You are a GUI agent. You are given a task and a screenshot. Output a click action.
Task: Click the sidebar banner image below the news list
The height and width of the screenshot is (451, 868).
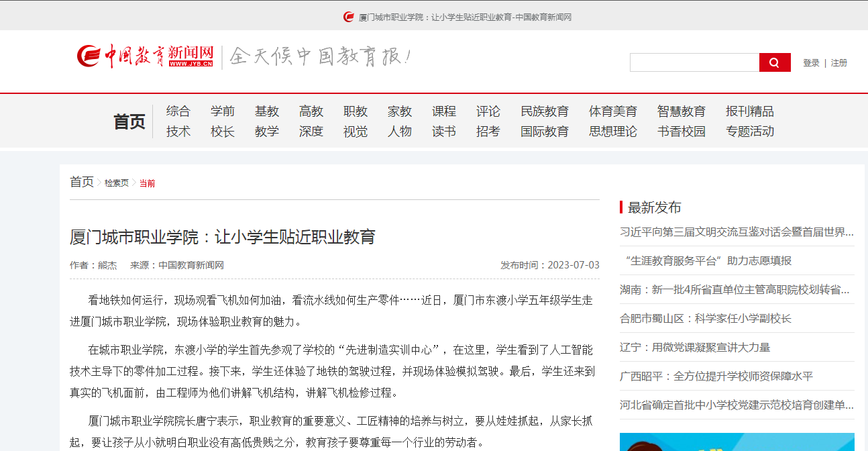pos(737,442)
